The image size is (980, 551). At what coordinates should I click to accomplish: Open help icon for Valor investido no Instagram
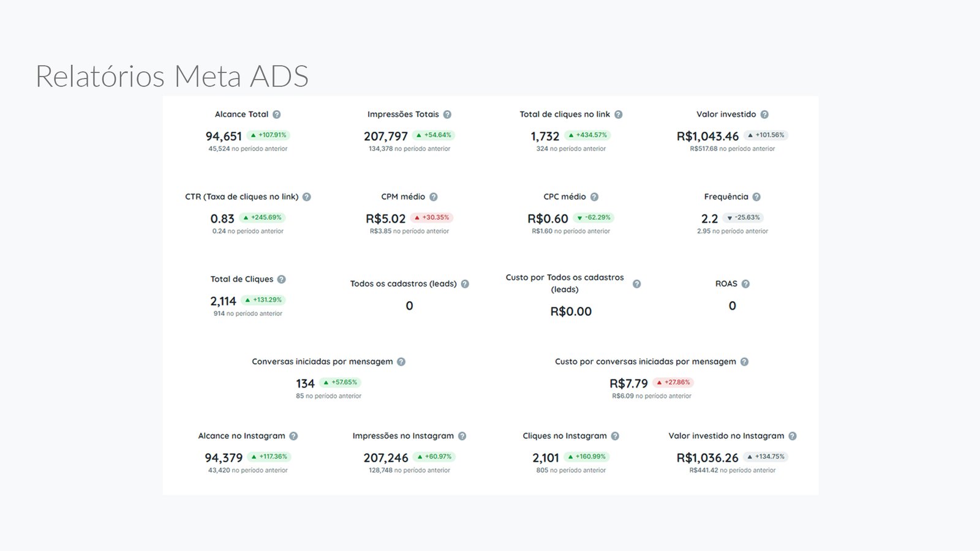point(793,437)
